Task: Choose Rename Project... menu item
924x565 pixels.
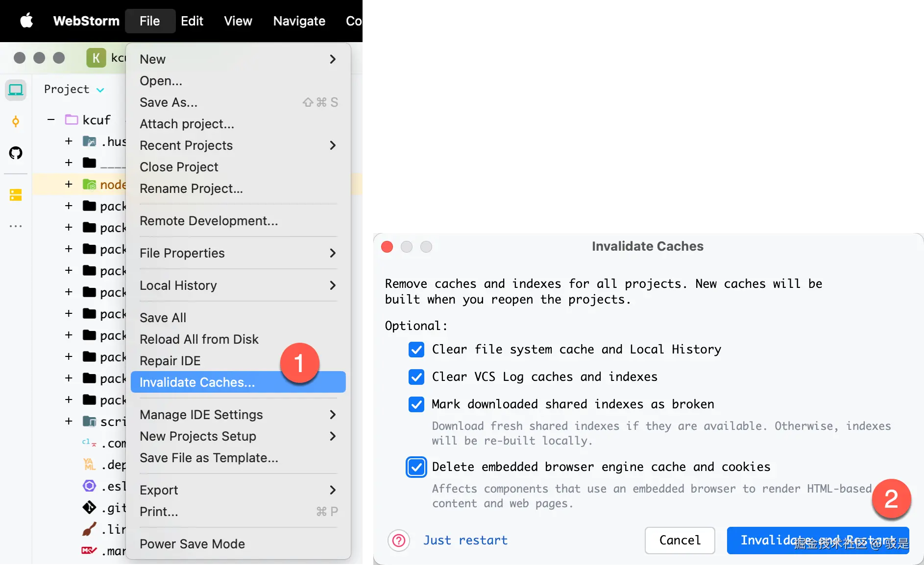Action: [238, 188]
